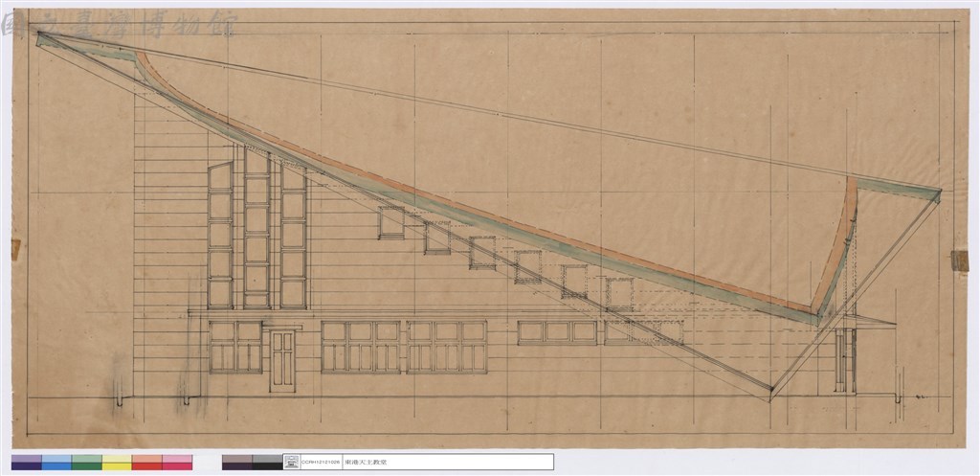Click the yellow color calibration swatch
980x476 pixels.
(117, 463)
